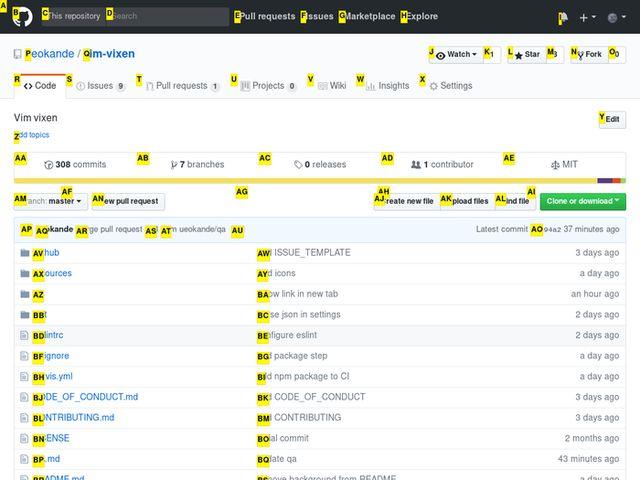Click the yellow segment of the language bar
The image size is (640, 480).
click(x=305, y=180)
